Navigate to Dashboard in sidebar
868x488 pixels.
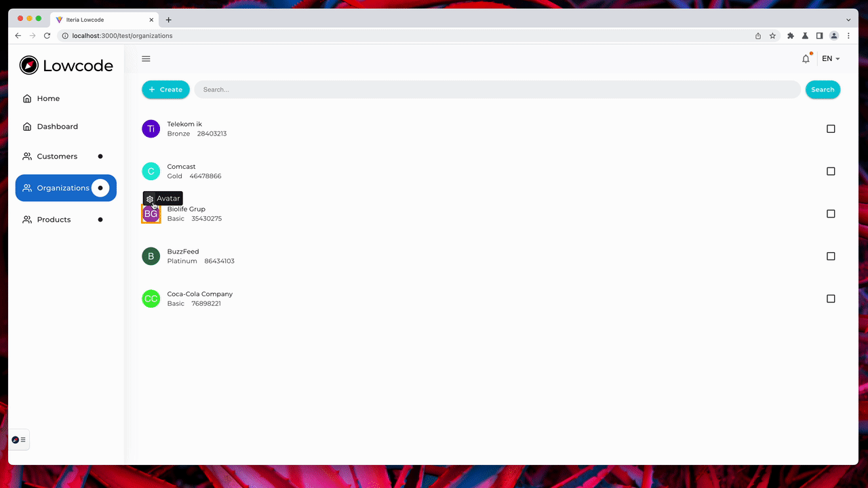click(x=57, y=127)
